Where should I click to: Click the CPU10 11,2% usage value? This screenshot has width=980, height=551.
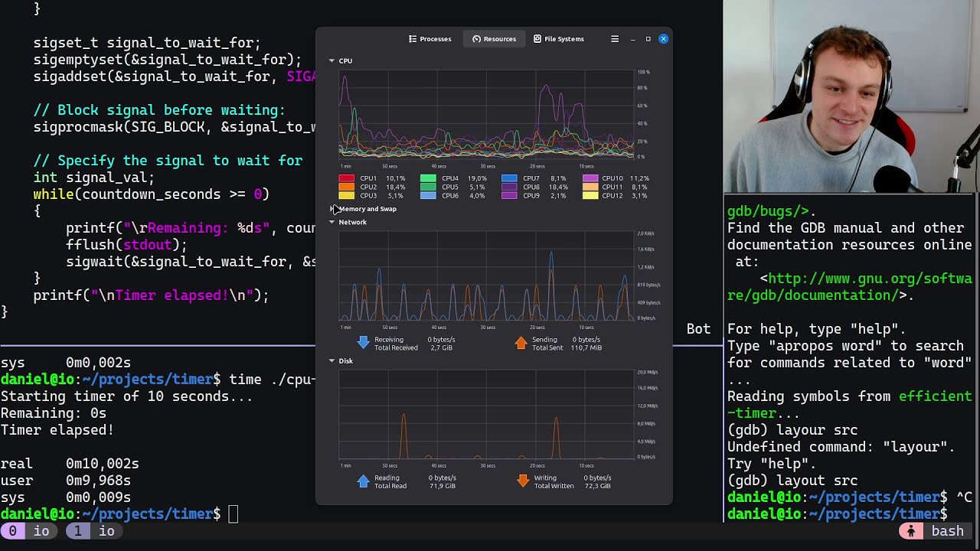point(639,178)
